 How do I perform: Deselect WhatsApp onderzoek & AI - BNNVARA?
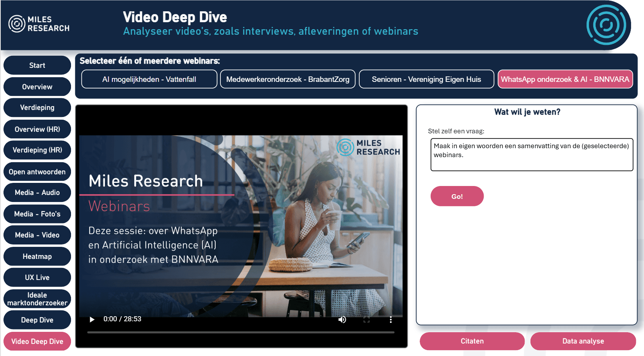pyautogui.click(x=565, y=79)
